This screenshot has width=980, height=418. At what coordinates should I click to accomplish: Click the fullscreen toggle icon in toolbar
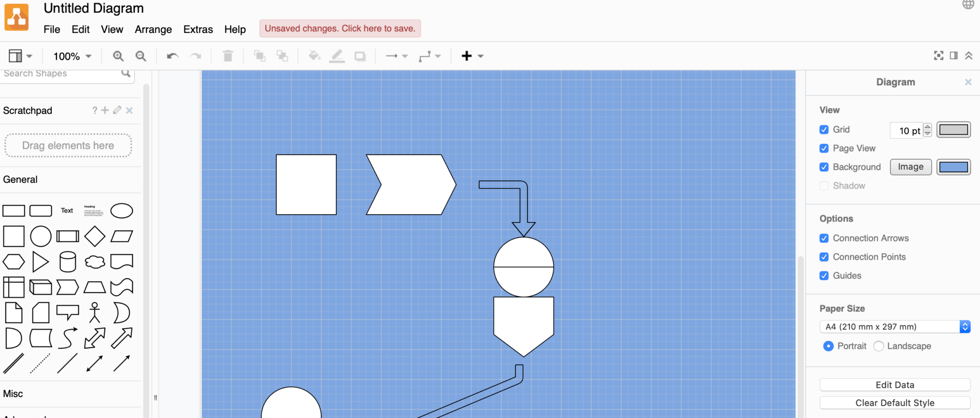938,55
